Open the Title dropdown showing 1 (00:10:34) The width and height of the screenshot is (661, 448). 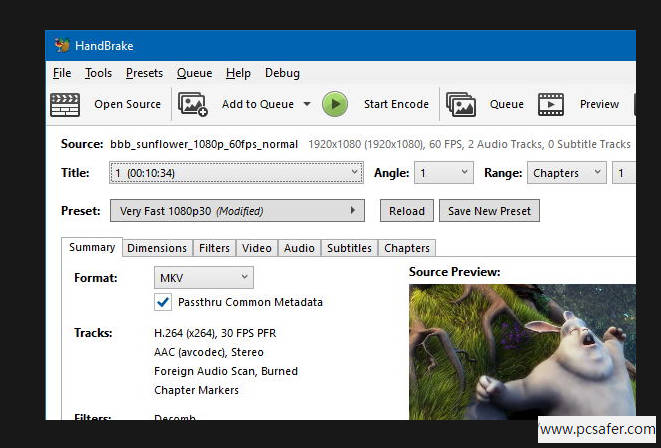tap(235, 173)
